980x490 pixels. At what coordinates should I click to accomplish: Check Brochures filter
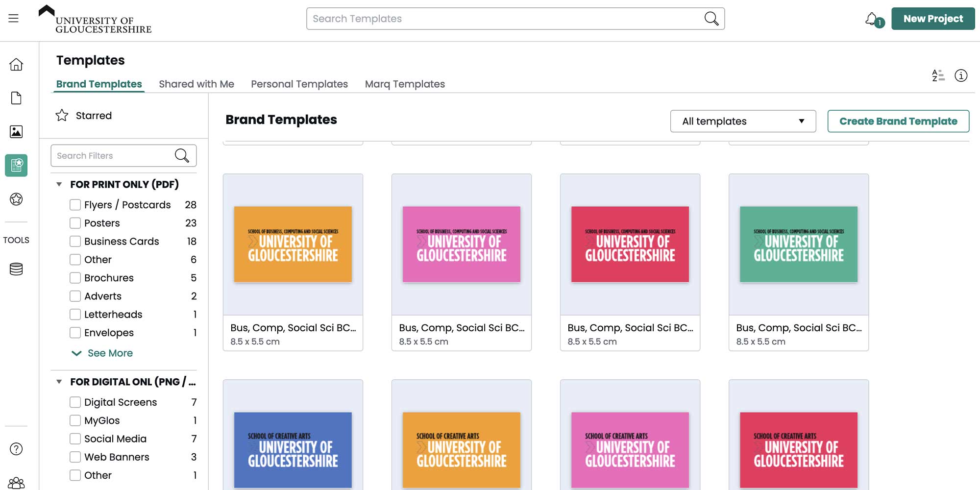(x=75, y=278)
